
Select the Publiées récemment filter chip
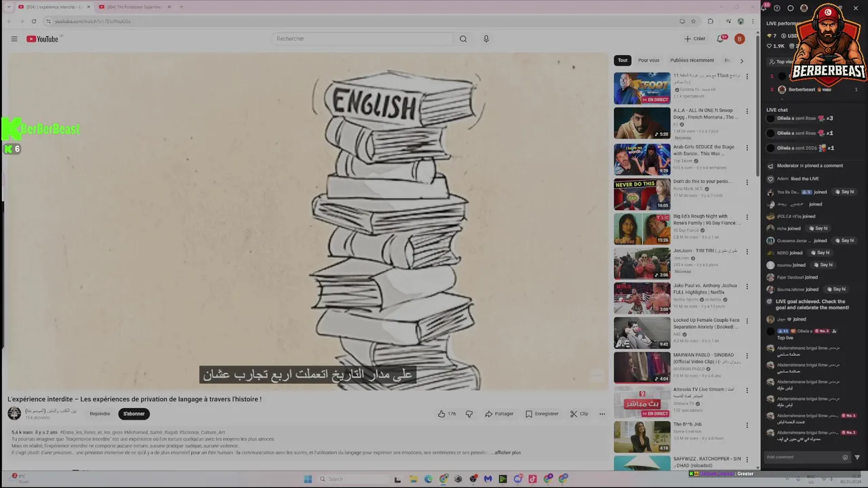[x=692, y=60]
